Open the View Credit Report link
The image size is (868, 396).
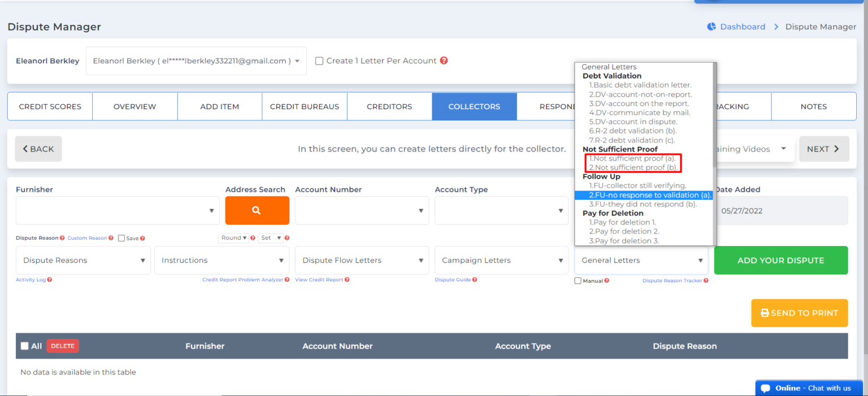tap(319, 280)
